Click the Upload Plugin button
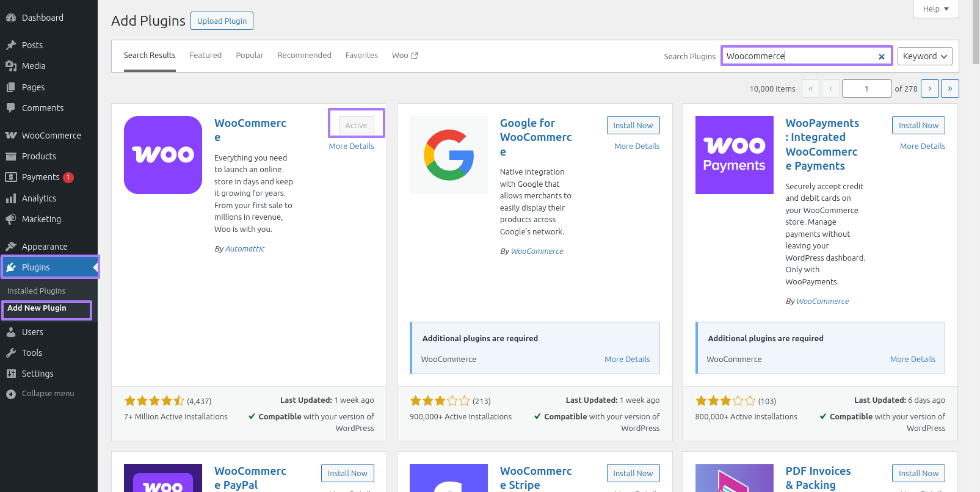The height and width of the screenshot is (492, 980). [222, 21]
